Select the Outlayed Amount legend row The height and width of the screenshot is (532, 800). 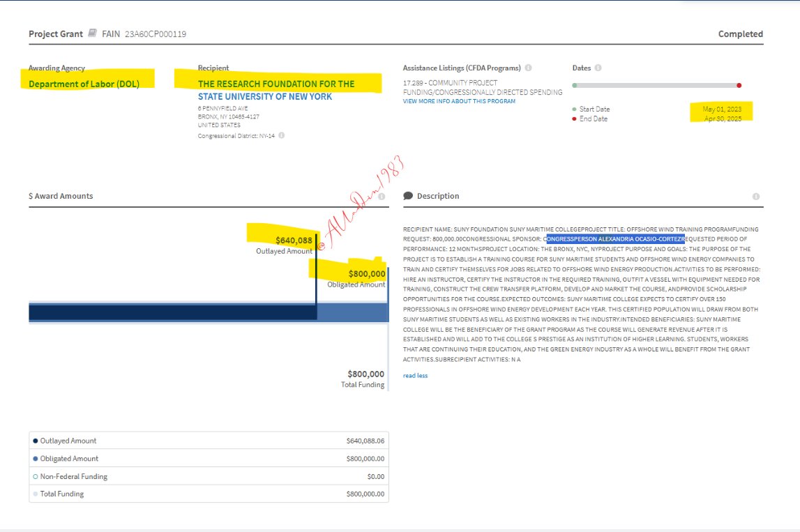pos(209,441)
